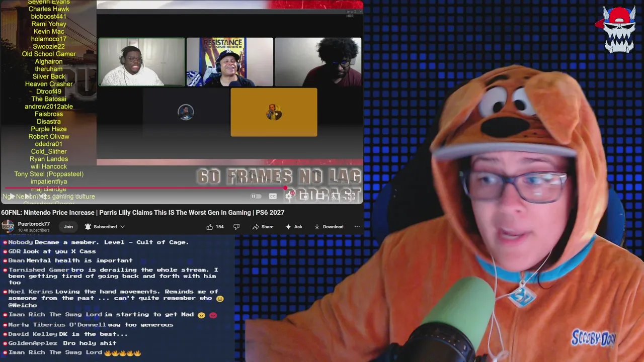The image size is (644, 362).
Task: Click chat message 'Mental health is important'
Action: (x=79, y=260)
